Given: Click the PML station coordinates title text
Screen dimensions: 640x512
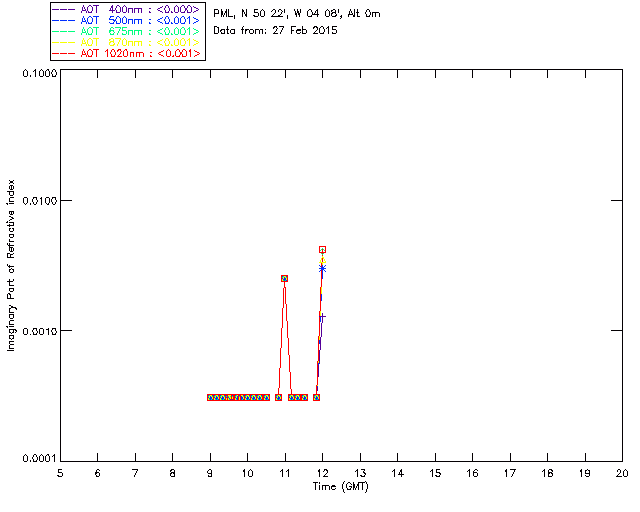Looking at the screenshot, I should (x=297, y=14).
